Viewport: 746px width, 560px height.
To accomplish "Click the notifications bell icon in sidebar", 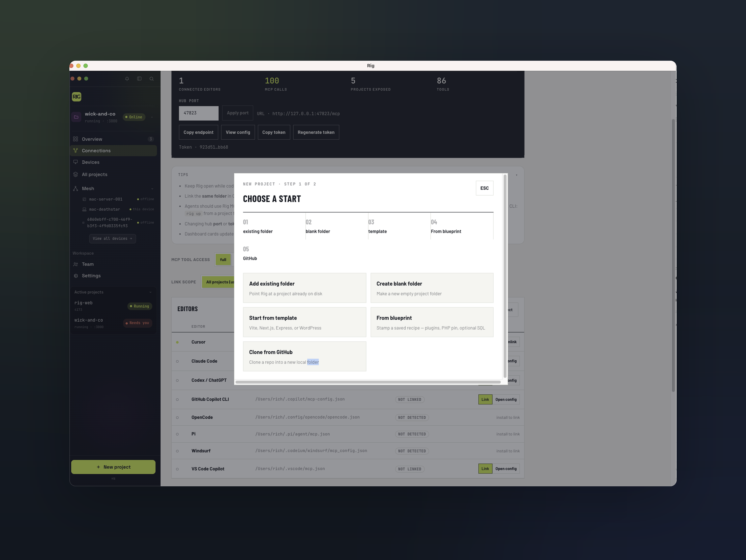I will pos(127,79).
